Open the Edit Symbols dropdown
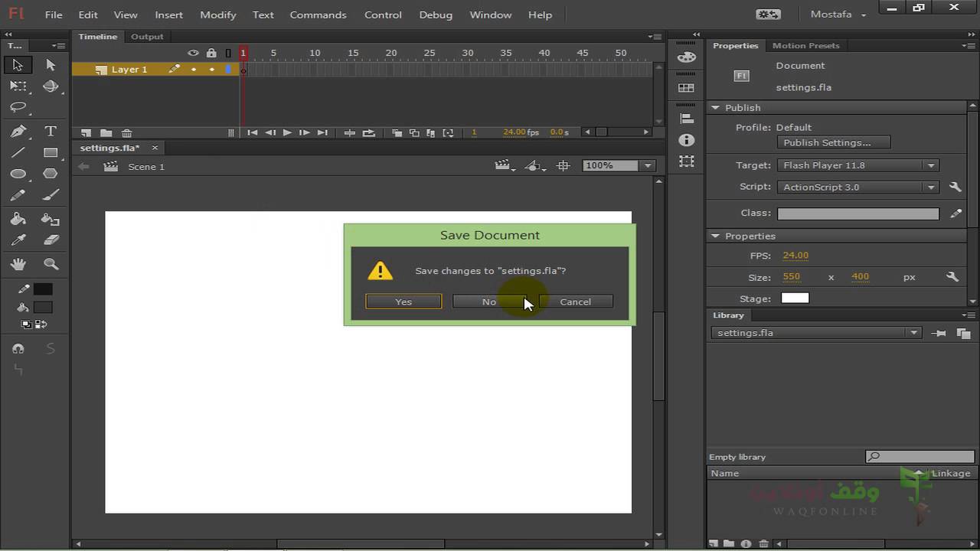Viewport: 980px width, 551px height. [x=534, y=166]
